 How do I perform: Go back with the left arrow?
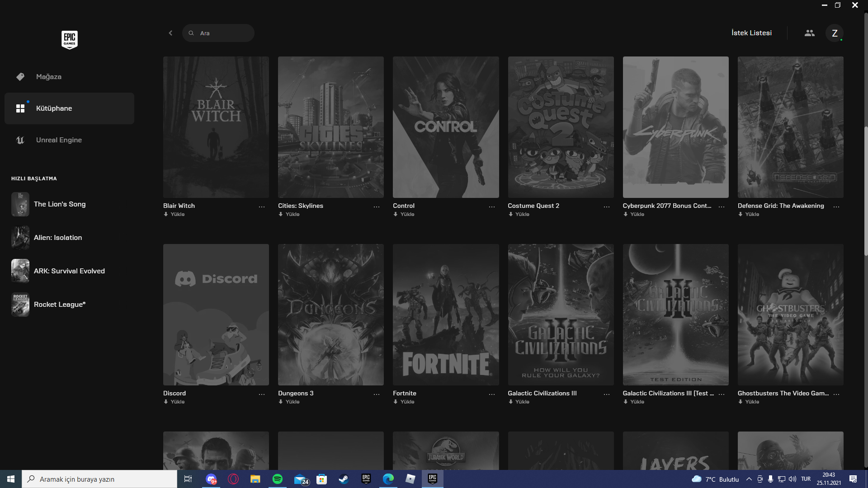pyautogui.click(x=170, y=33)
